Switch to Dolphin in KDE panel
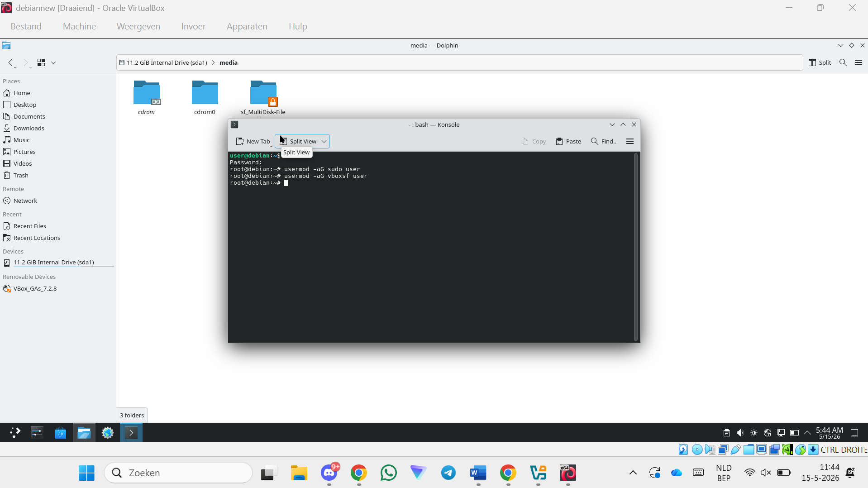Viewport: 868px width, 488px height. (x=84, y=433)
